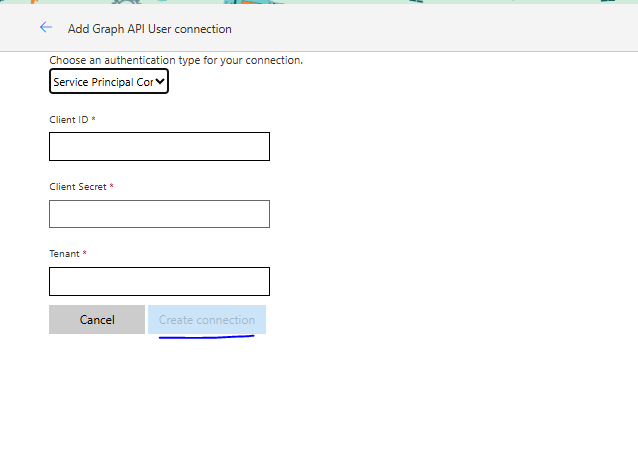This screenshot has width=638, height=466.
Task: Focus the Client ID input field
Action: (x=160, y=147)
